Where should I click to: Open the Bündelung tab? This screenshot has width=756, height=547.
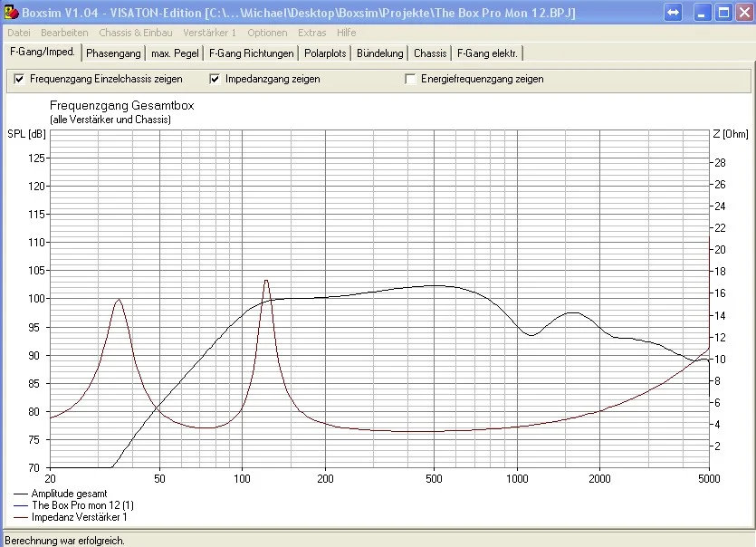[x=379, y=53]
